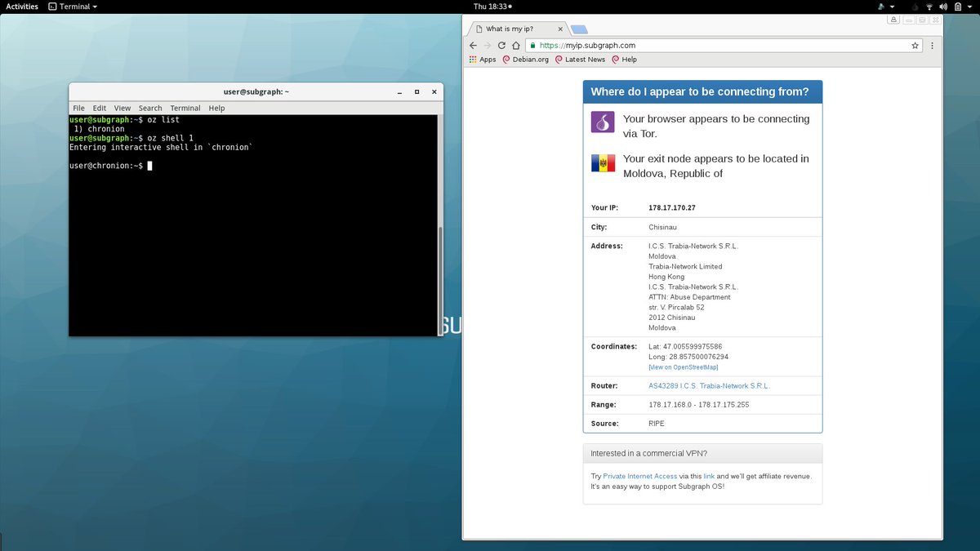Minimize the browser window
980x551 pixels.
[907, 19]
